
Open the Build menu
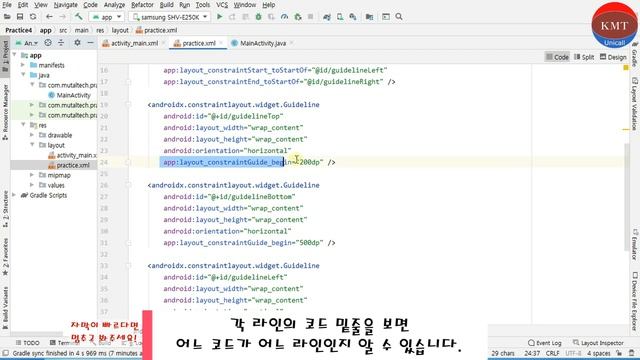tap(166, 5)
